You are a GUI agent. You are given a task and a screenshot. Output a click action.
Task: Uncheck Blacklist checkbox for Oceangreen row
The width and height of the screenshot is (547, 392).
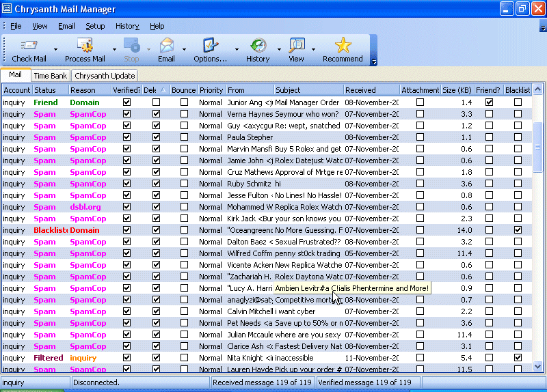pyautogui.click(x=518, y=230)
